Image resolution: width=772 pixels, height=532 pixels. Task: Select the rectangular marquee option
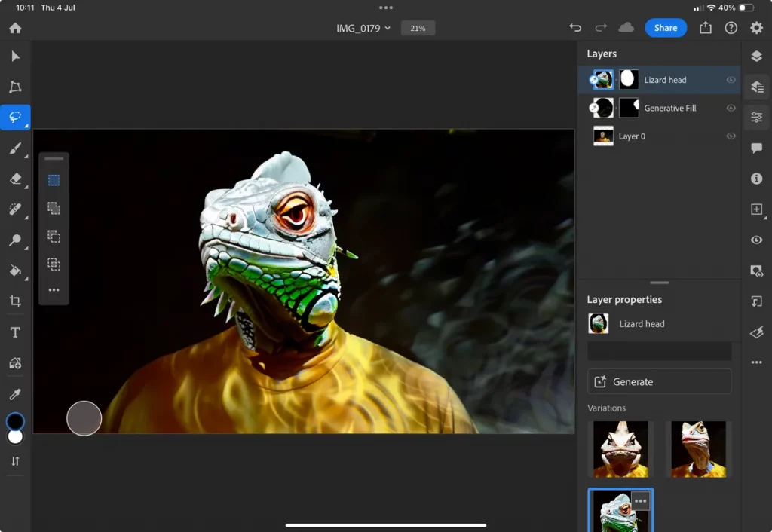coord(53,179)
